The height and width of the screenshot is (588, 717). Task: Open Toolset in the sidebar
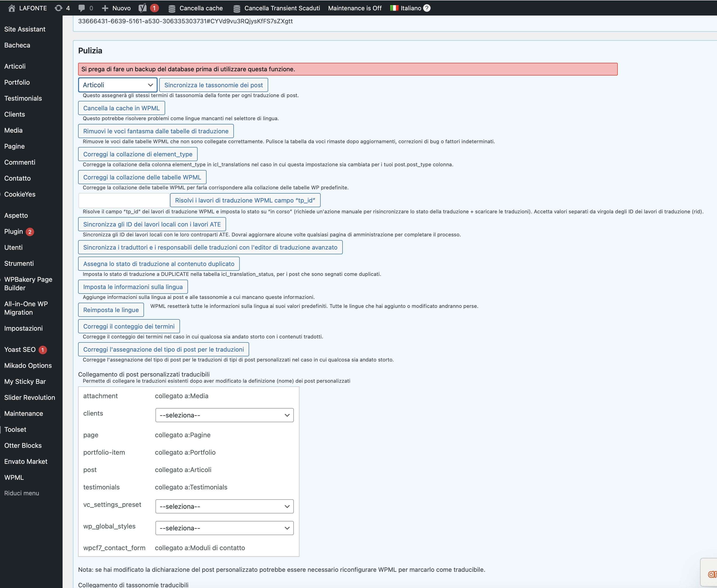tap(15, 429)
